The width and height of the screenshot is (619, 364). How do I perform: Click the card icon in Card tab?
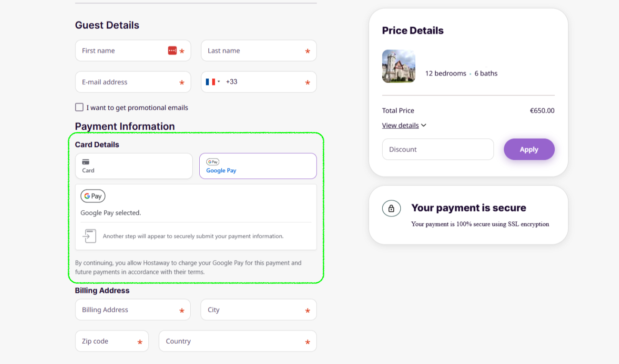click(x=86, y=162)
